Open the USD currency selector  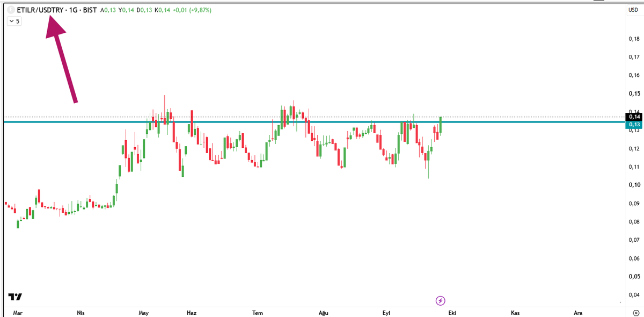(x=633, y=10)
